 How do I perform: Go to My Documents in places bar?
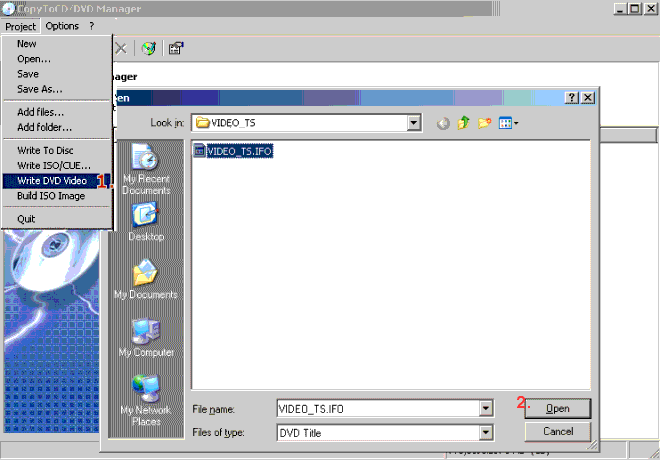146,279
